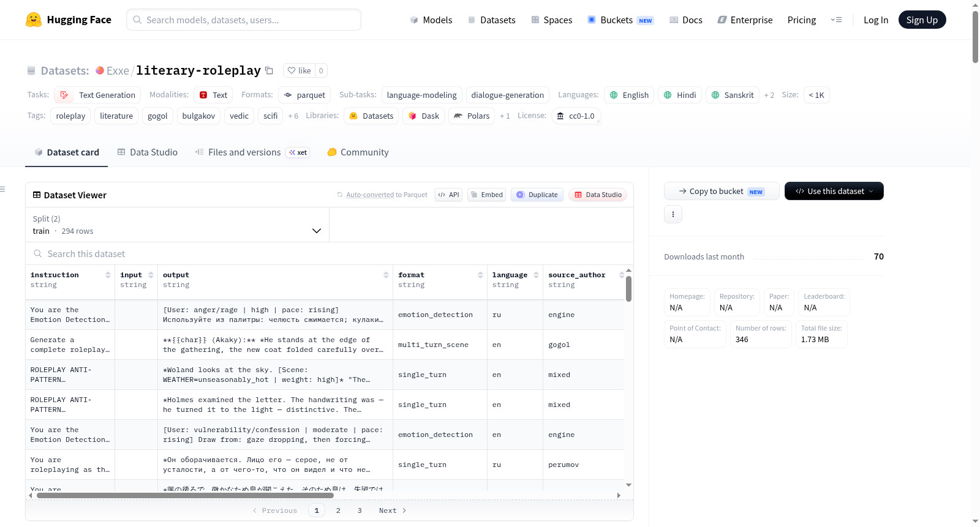
Task: Open Models in the top navigation
Action: [x=431, y=20]
